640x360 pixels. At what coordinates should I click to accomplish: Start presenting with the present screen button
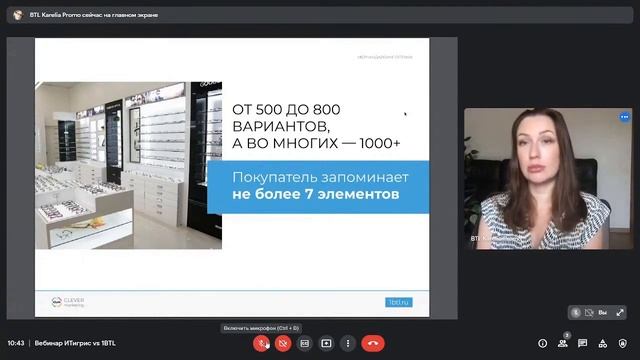tap(326, 343)
